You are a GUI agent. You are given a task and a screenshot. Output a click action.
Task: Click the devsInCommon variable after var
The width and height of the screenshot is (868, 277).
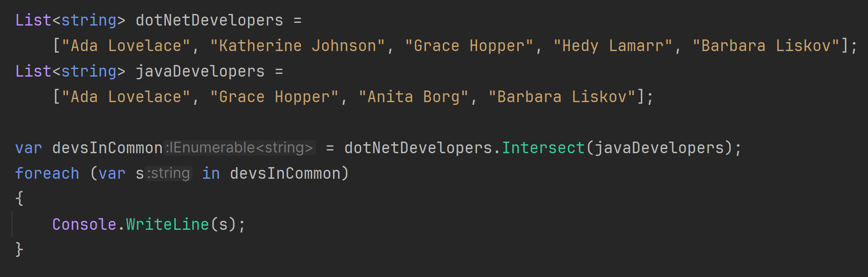107,148
